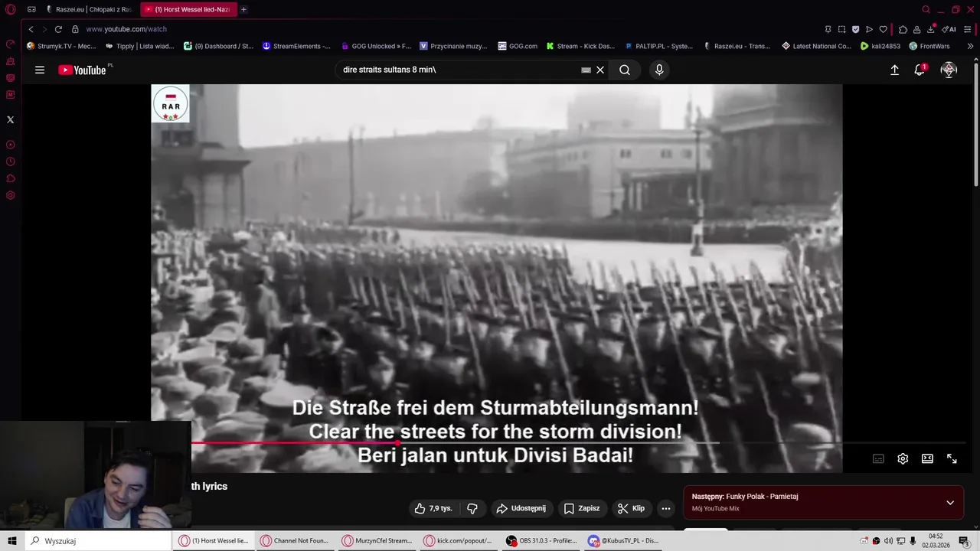This screenshot has height=551, width=980.
Task: Clear the YouTube search text with the X
Action: [600, 70]
